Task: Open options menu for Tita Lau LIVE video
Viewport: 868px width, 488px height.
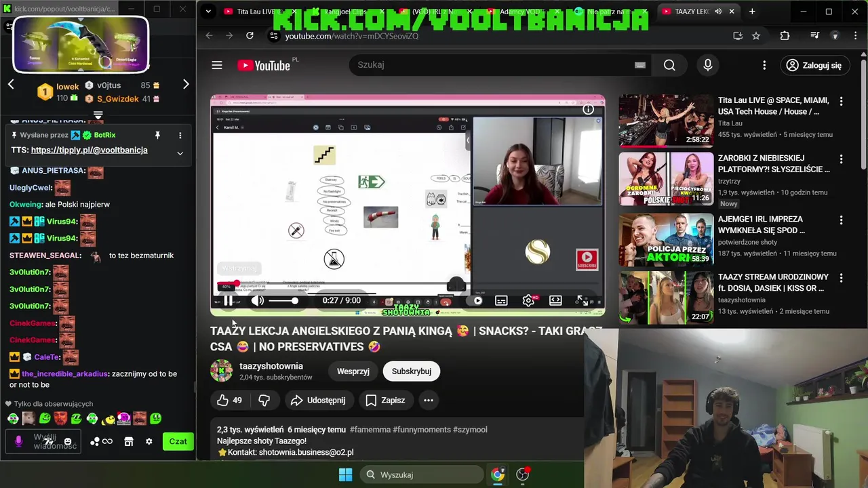Action: 841,102
